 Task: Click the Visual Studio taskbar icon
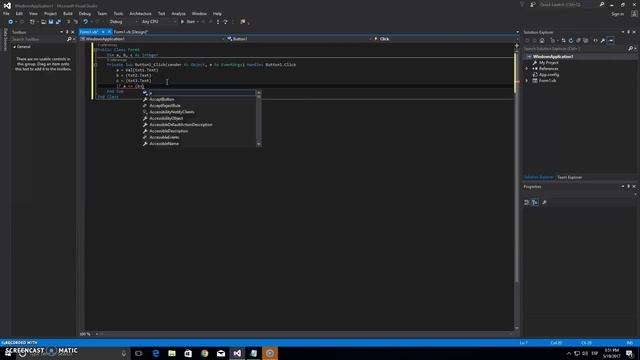click(x=237, y=353)
